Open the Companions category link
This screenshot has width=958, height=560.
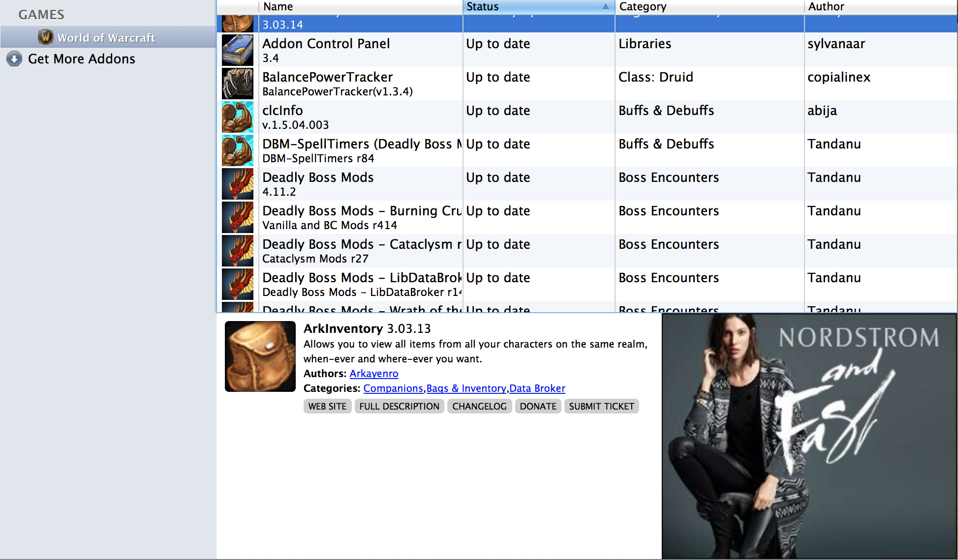pyautogui.click(x=393, y=388)
